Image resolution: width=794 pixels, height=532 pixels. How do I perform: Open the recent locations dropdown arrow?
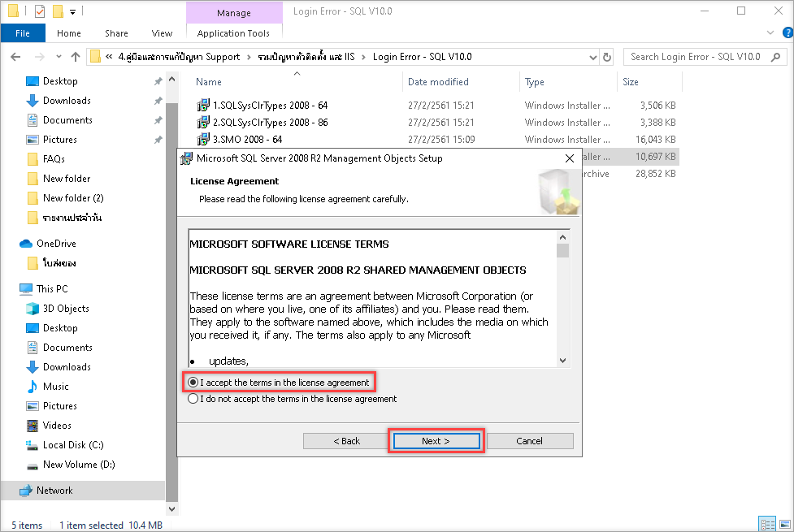tap(59, 57)
